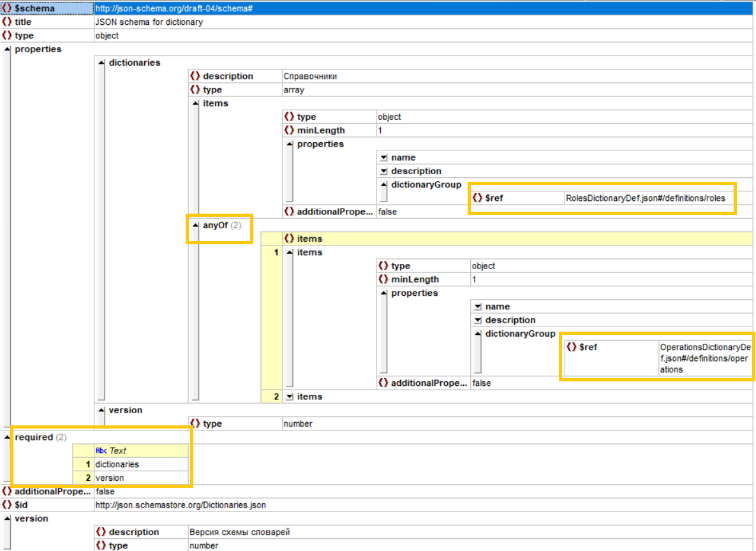Click 'JSON schema for dictionary' title value

click(149, 22)
